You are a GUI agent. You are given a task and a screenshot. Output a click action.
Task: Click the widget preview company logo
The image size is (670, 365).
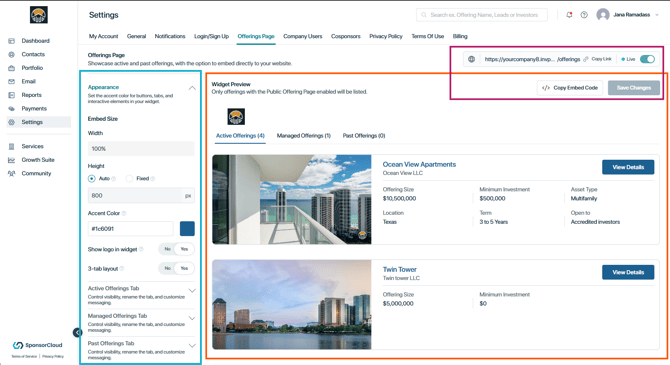pos(236,117)
